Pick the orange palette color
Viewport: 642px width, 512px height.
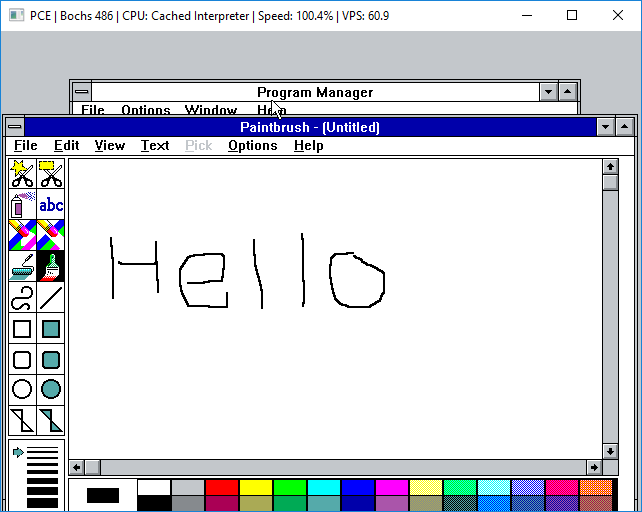tap(596, 487)
